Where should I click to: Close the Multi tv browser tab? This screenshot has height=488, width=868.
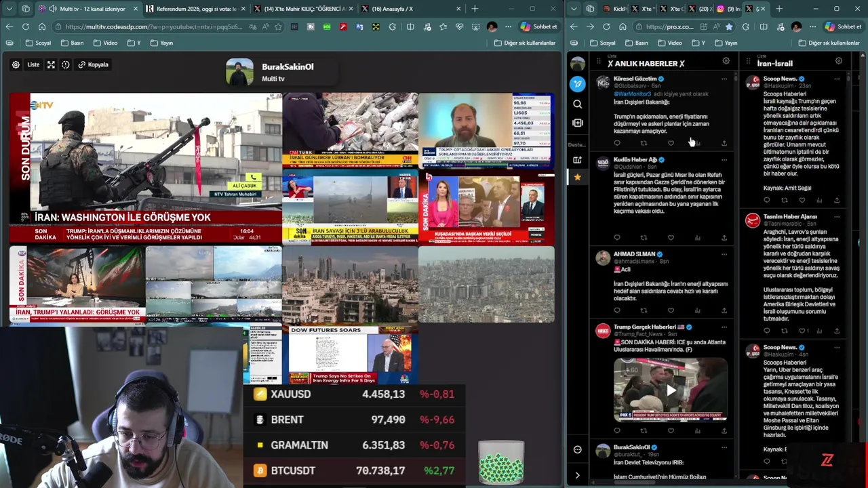136,9
